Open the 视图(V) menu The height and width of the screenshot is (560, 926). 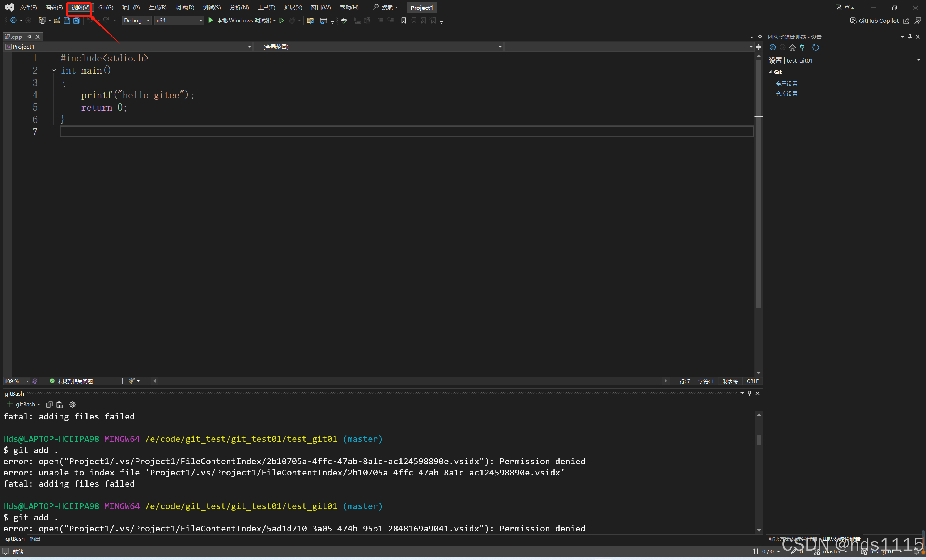tap(79, 7)
